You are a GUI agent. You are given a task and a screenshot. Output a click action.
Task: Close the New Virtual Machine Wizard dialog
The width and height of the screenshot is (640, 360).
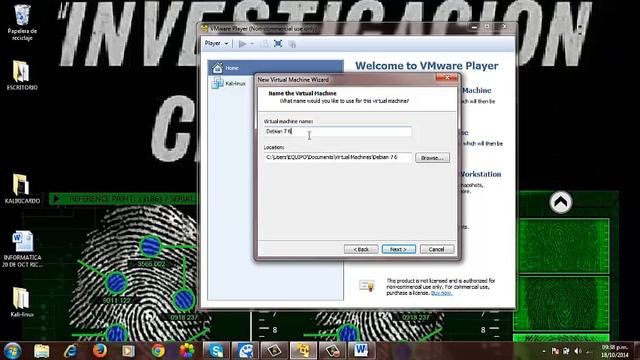point(447,78)
